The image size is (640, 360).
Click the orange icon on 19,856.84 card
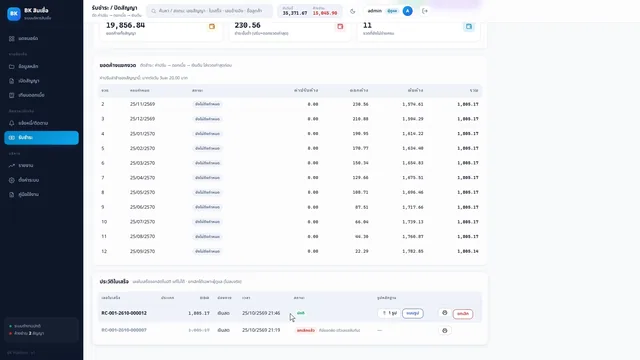pyautogui.click(x=212, y=27)
